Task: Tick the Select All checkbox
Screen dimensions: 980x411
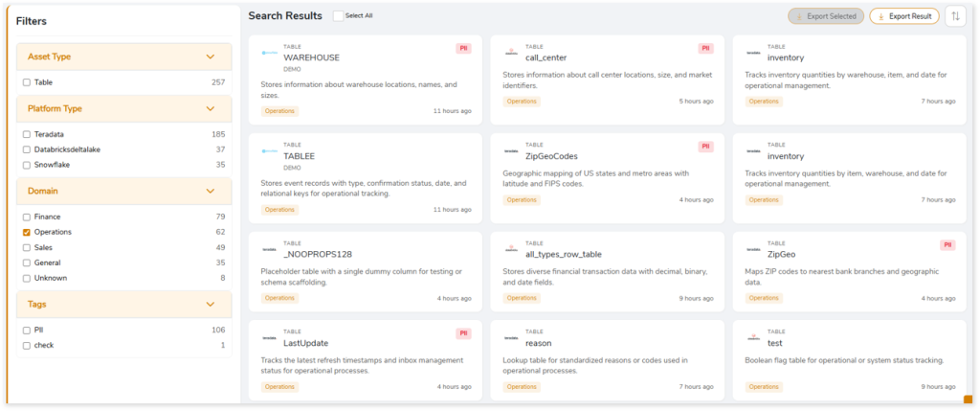Action: coord(338,16)
